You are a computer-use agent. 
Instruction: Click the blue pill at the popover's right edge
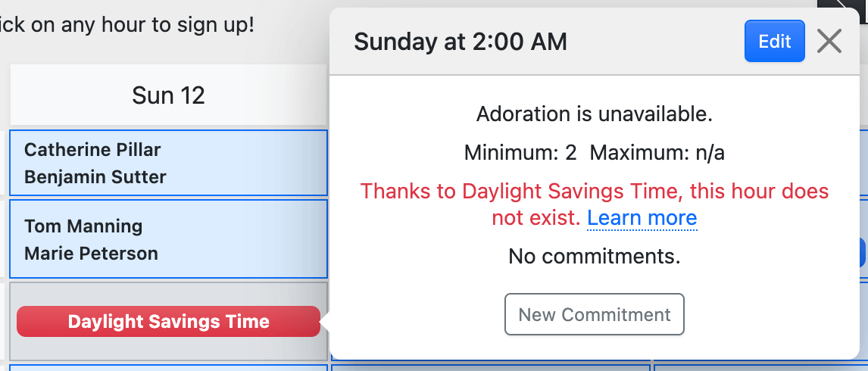[x=863, y=252]
